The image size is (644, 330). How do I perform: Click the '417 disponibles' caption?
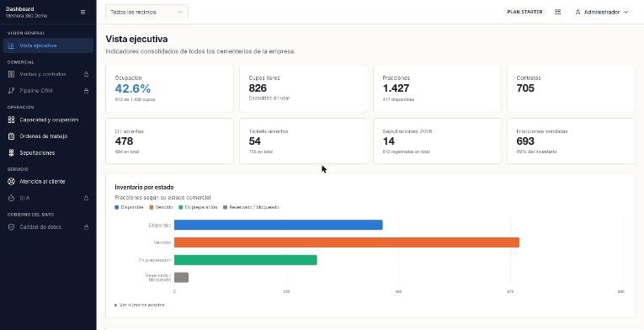[x=398, y=99]
